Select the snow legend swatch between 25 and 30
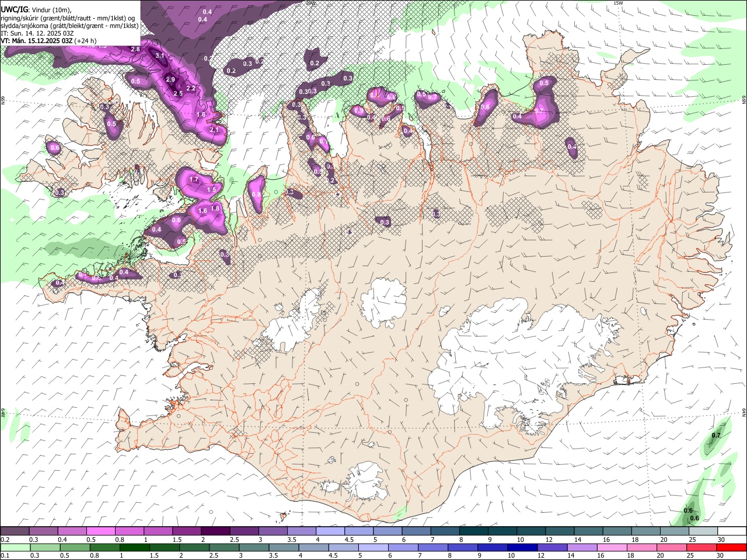The width and height of the screenshot is (747, 560). point(703,531)
